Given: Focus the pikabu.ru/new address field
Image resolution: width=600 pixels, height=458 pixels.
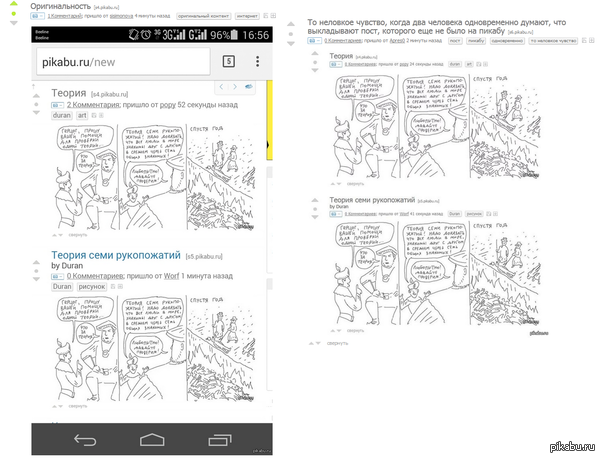Looking at the screenshot, I should click(123, 62).
